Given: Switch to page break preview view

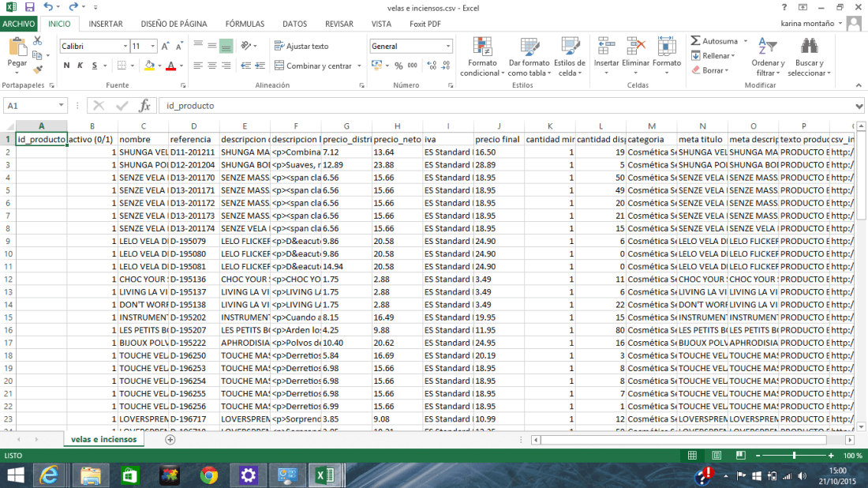Looking at the screenshot, I should tap(741, 456).
